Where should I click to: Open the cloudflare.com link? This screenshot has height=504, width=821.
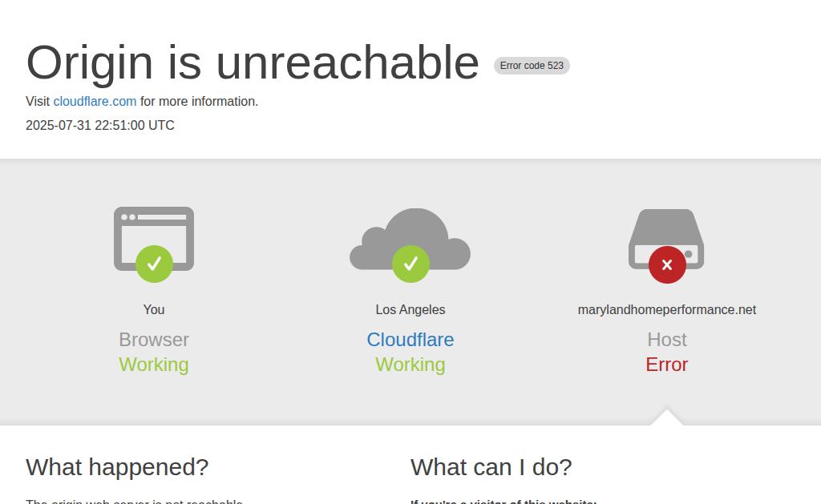click(95, 102)
